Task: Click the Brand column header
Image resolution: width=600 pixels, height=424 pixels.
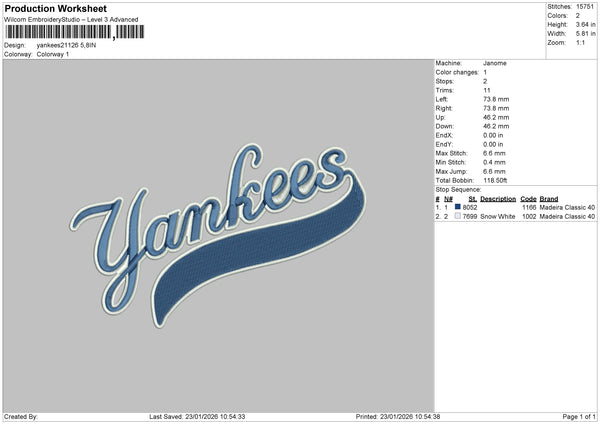Action: click(549, 199)
